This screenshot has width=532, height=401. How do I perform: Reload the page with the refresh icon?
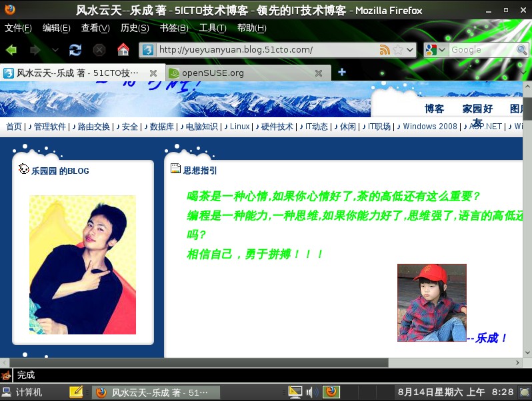(75, 50)
